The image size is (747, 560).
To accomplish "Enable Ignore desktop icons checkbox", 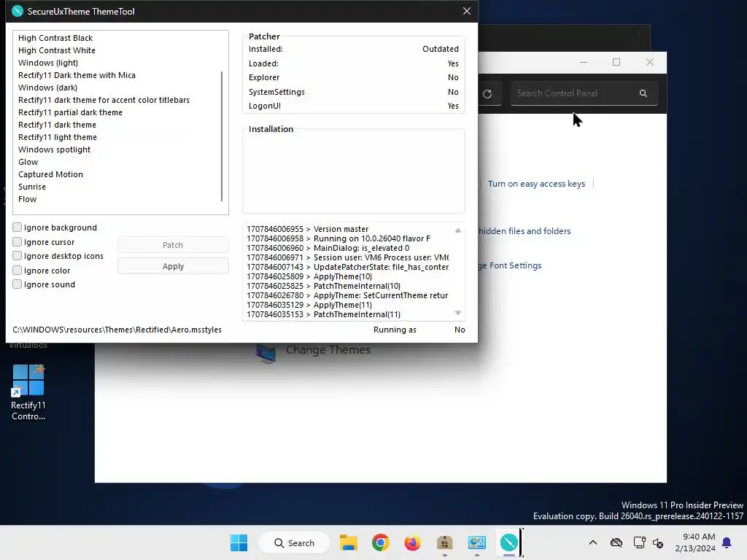I will [x=18, y=256].
